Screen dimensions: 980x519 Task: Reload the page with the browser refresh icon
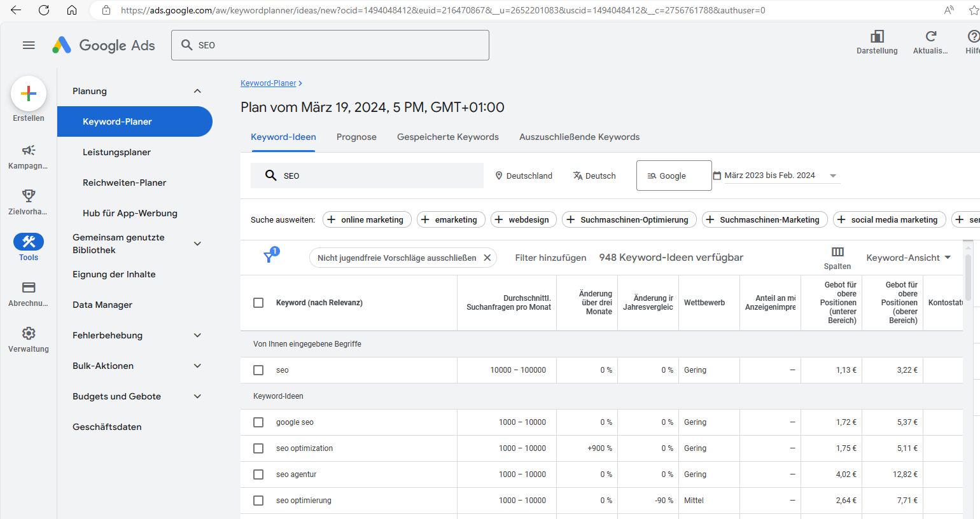click(x=44, y=10)
